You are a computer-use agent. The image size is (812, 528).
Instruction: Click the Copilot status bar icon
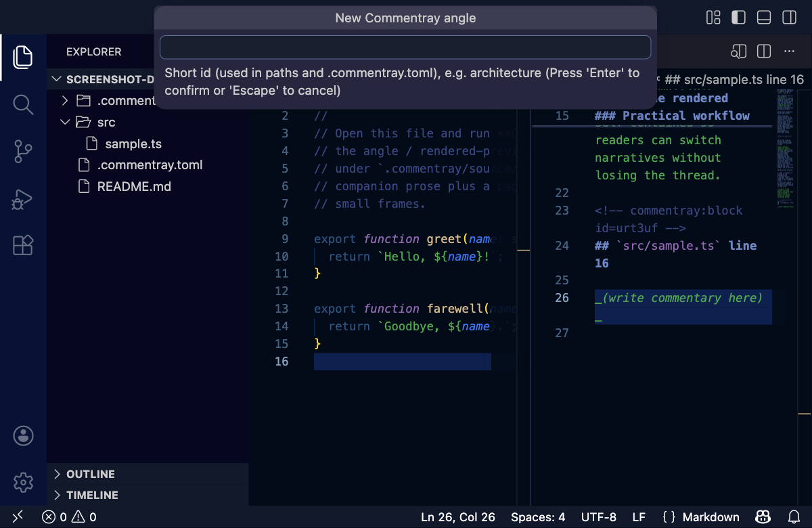(x=763, y=517)
